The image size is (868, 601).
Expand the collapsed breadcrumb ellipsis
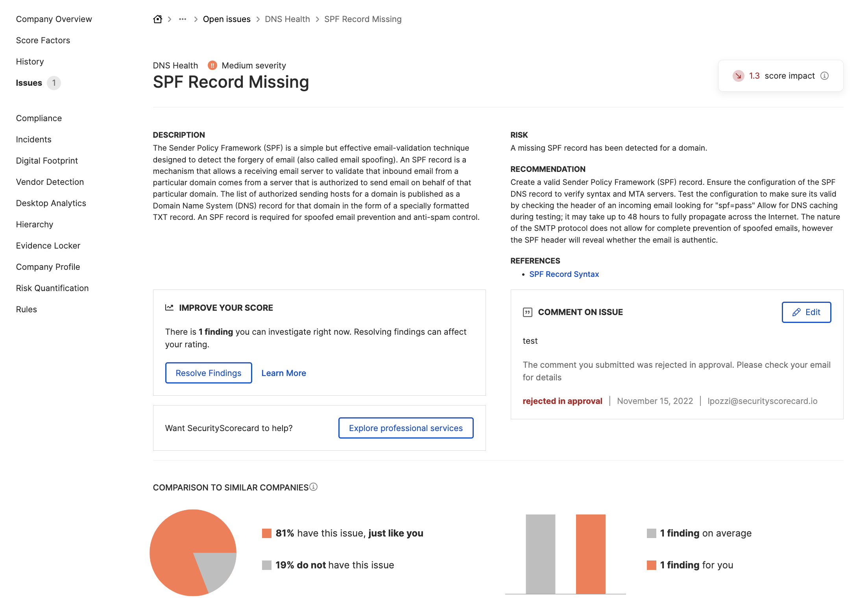pos(182,19)
